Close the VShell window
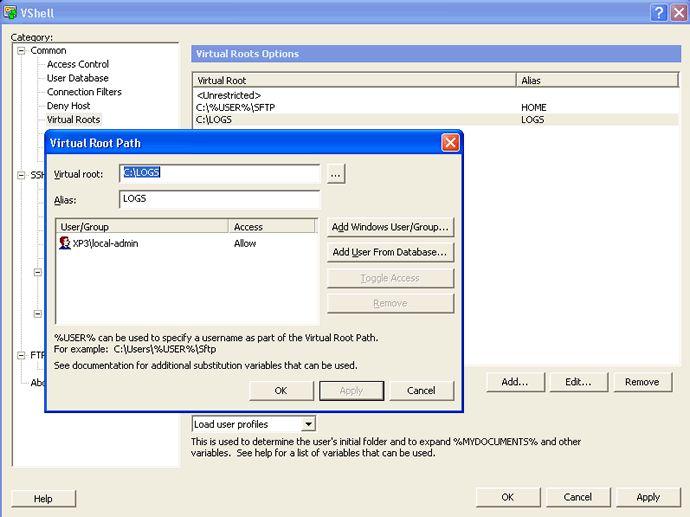Viewport: 690px width, 517px height. click(679, 12)
